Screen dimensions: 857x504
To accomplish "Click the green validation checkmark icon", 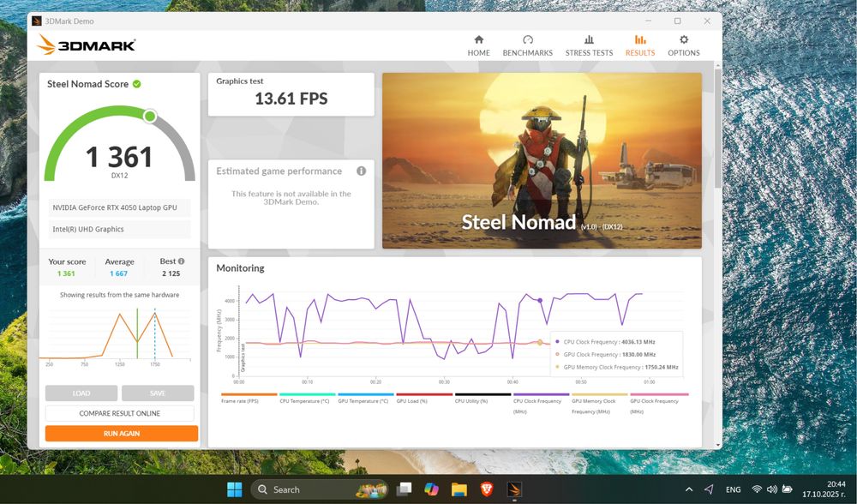I will pyautogui.click(x=136, y=84).
